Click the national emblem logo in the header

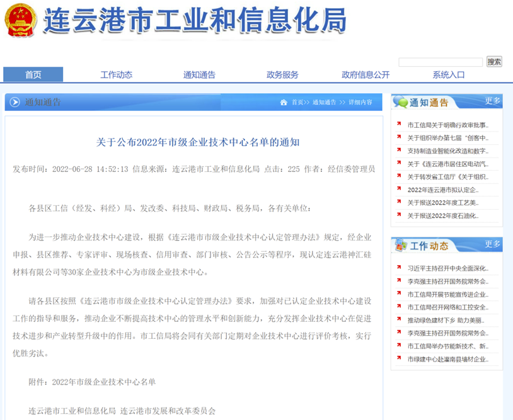20,22
